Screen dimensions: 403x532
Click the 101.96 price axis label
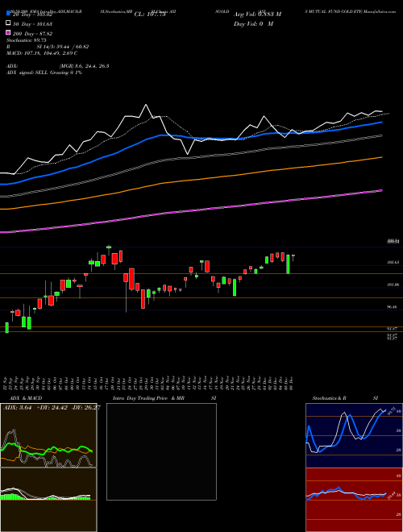393,285
